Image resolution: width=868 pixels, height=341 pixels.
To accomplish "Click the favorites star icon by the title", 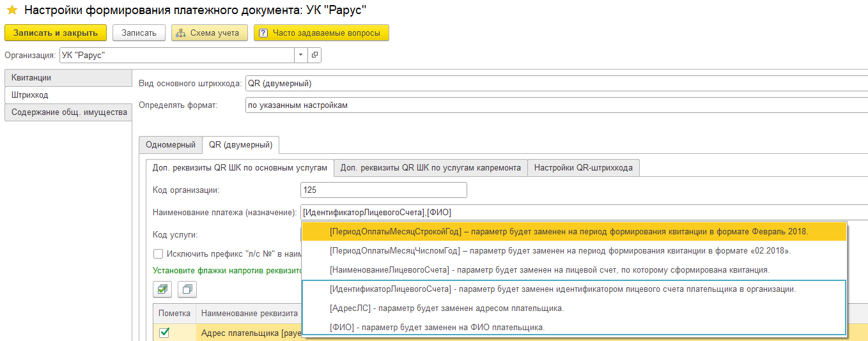I will point(12,10).
